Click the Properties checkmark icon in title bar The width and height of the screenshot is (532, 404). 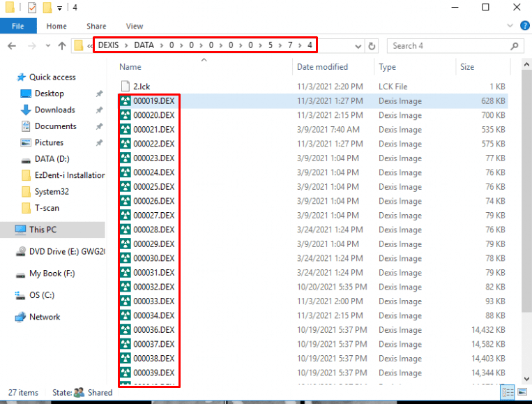pyautogui.click(x=32, y=8)
